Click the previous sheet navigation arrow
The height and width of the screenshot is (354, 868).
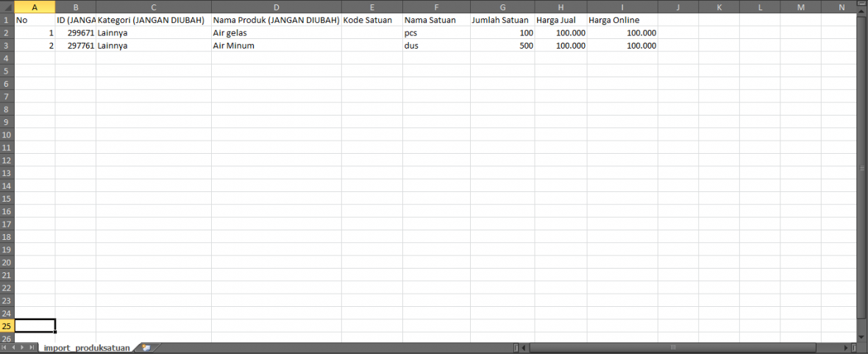tap(14, 347)
